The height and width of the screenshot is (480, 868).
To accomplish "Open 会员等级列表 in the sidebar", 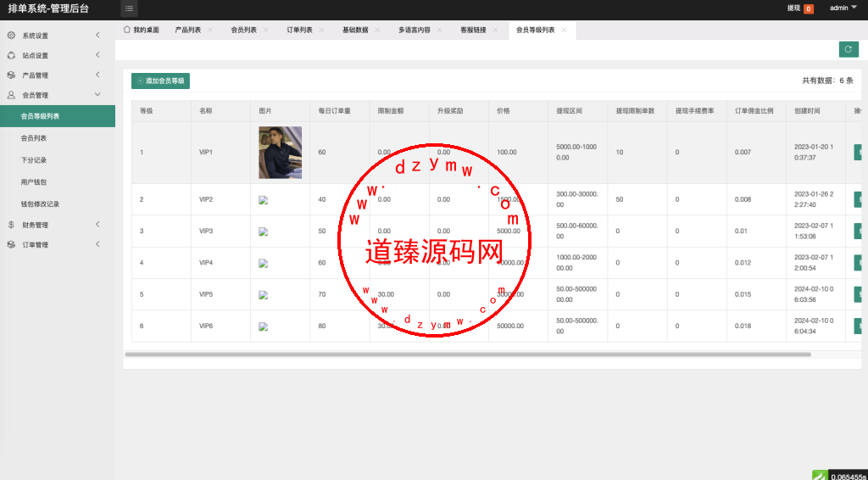I will 58,116.
